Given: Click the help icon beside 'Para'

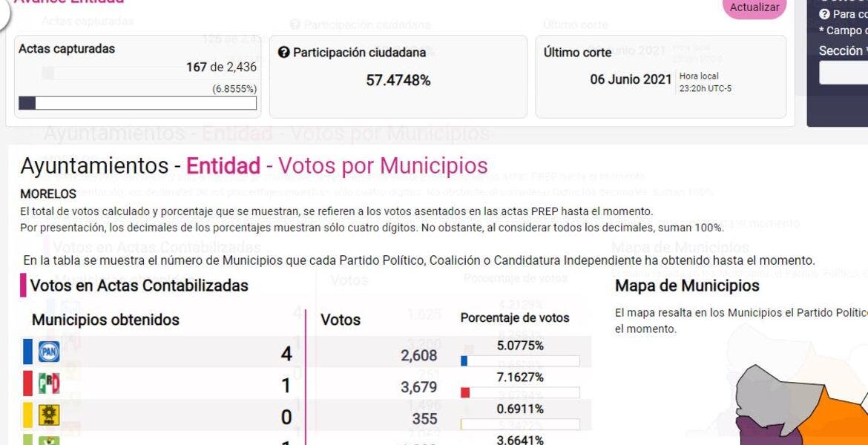Looking at the screenshot, I should coord(823,14).
